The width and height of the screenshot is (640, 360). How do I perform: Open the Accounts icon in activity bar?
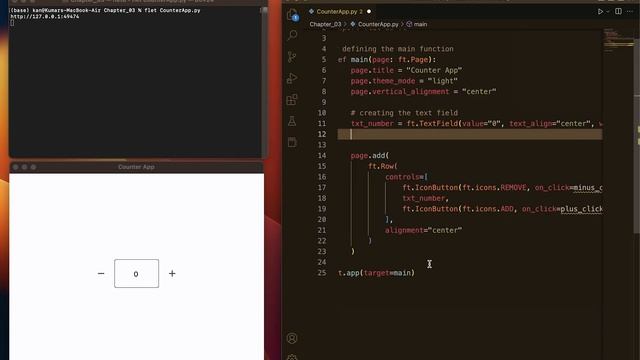coord(292,338)
